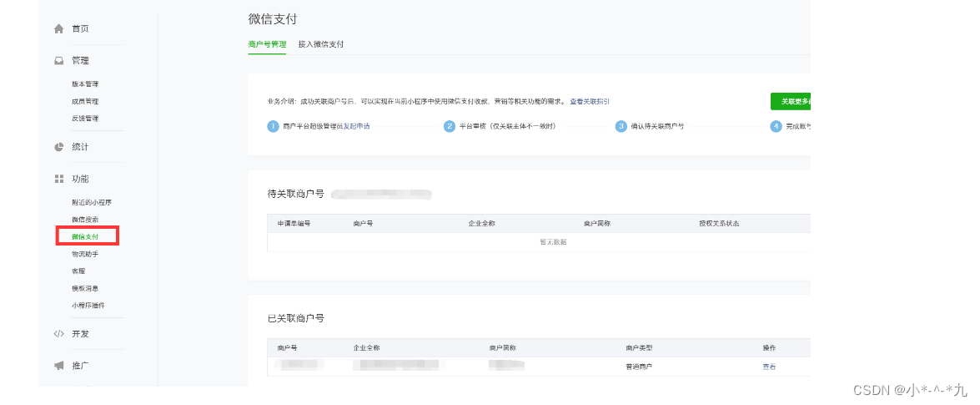
Task: Open 模板消息 in the sidebar
Action: point(85,289)
